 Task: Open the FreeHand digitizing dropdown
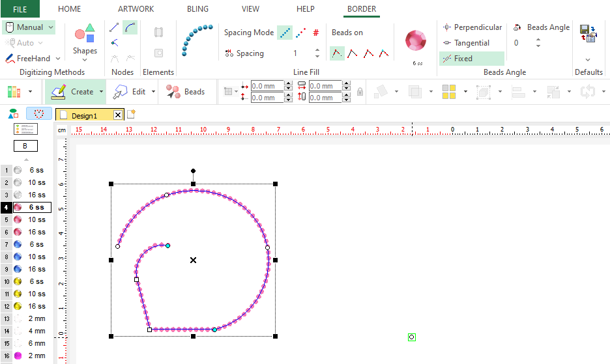coord(58,59)
